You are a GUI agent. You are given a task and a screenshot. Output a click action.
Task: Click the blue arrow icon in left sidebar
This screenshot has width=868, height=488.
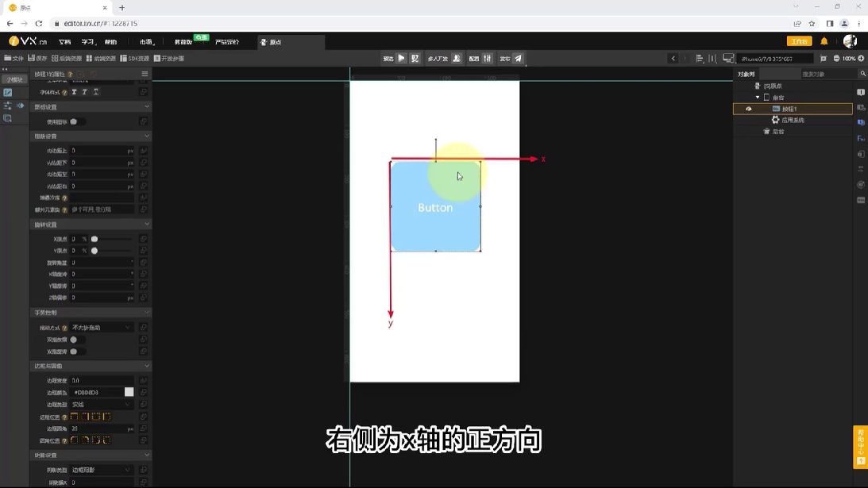[21, 106]
